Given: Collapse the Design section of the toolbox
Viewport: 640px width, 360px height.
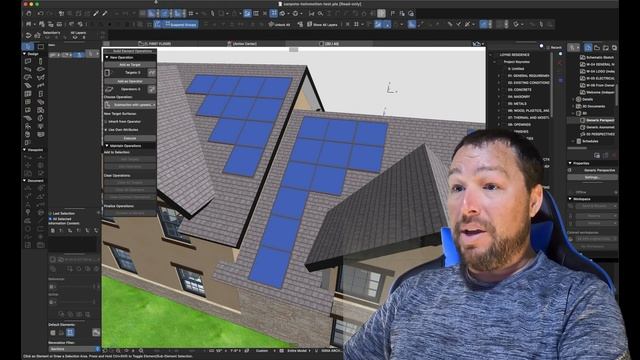Looking at the screenshot, I should (x=24, y=53).
